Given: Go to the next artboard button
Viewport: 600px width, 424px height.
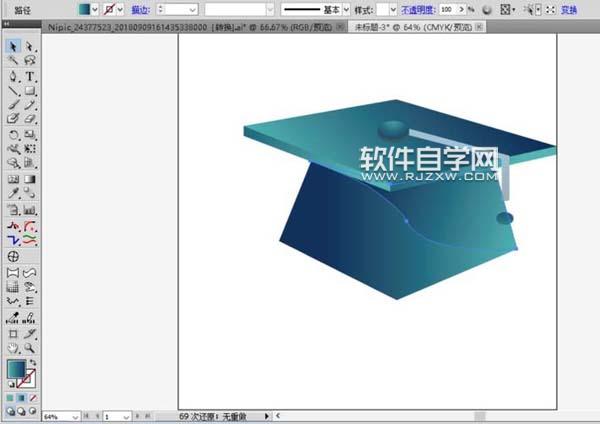Looking at the screenshot, I should (x=137, y=416).
